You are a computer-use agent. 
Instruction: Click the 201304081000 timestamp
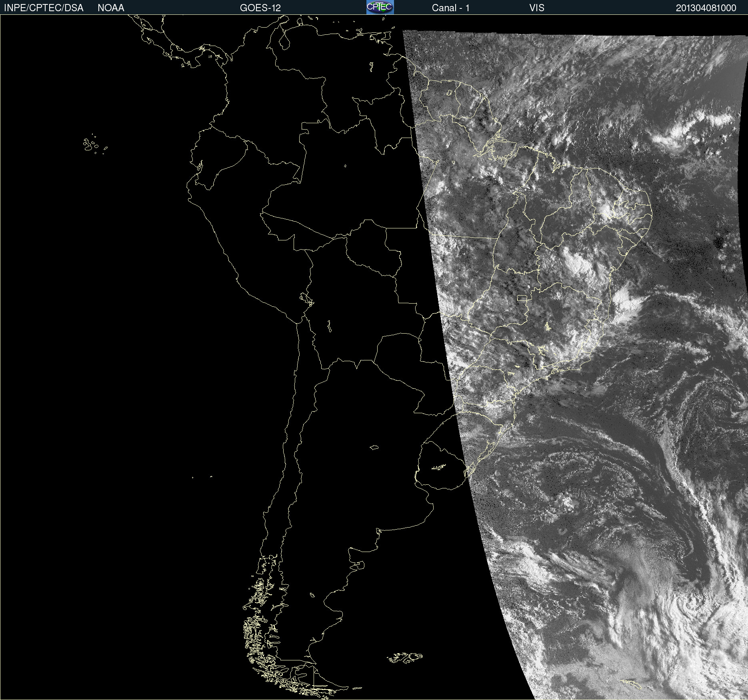click(x=706, y=8)
